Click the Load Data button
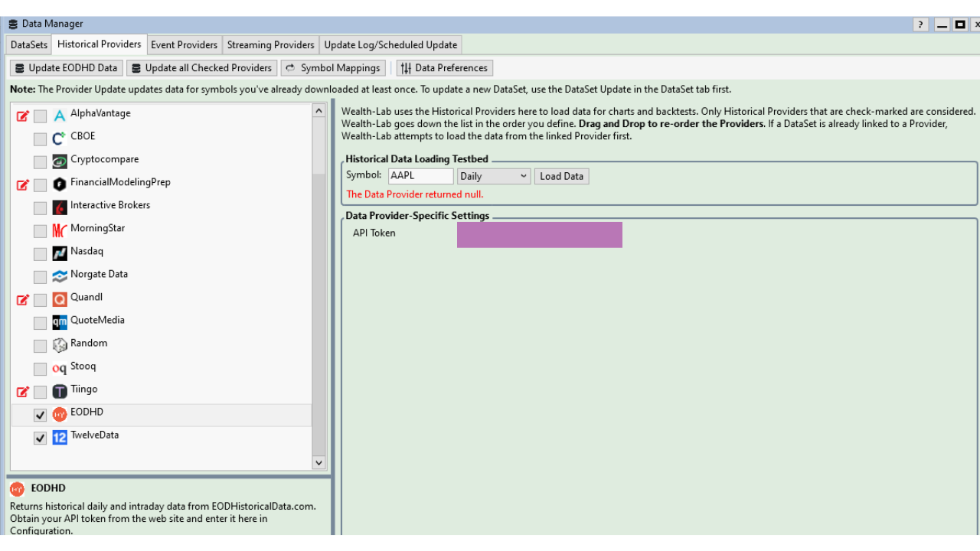Image resolution: width=980 pixels, height=551 pixels. coord(561,176)
